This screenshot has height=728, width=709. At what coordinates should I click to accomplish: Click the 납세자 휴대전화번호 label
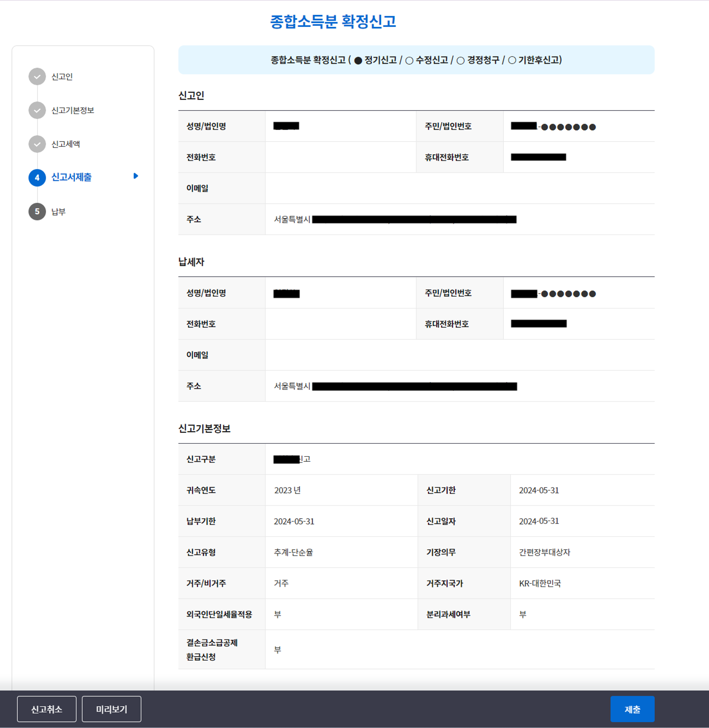(x=447, y=324)
